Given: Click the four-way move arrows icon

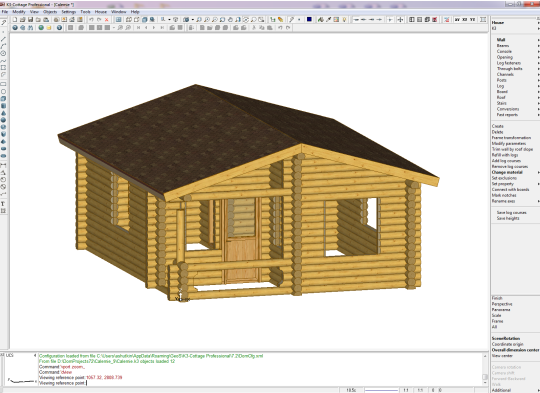Looking at the screenshot, I should pos(400,20).
